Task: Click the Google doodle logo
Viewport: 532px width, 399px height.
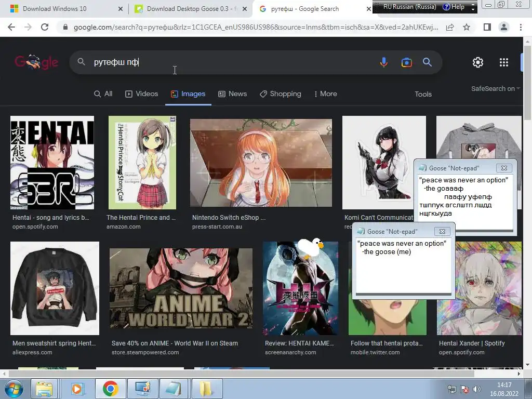Action: pos(36,62)
